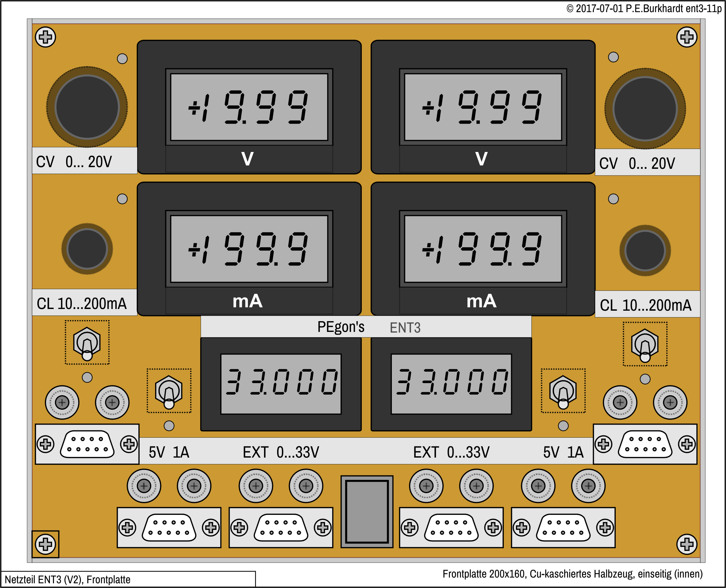Screen dimensions: 726x588
Task: Click the upper-left voltmeter display showing 19.99 V
Action: coord(249,107)
